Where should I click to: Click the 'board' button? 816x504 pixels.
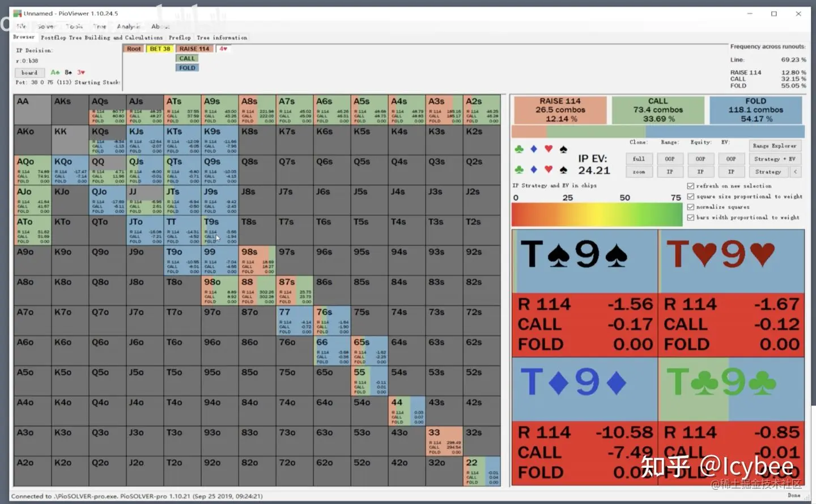[29, 72]
